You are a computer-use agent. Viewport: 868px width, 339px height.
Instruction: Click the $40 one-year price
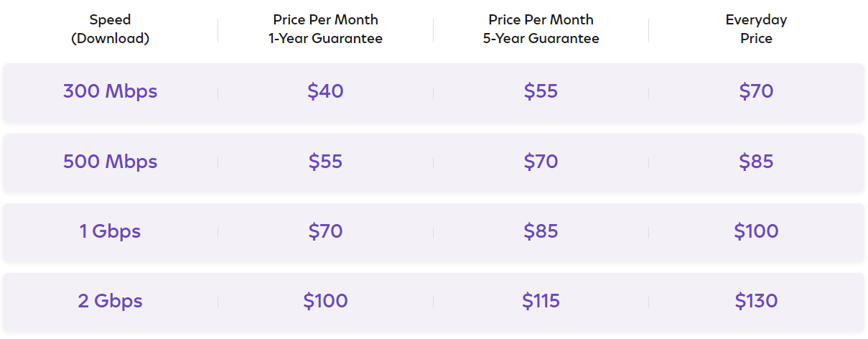click(x=325, y=92)
